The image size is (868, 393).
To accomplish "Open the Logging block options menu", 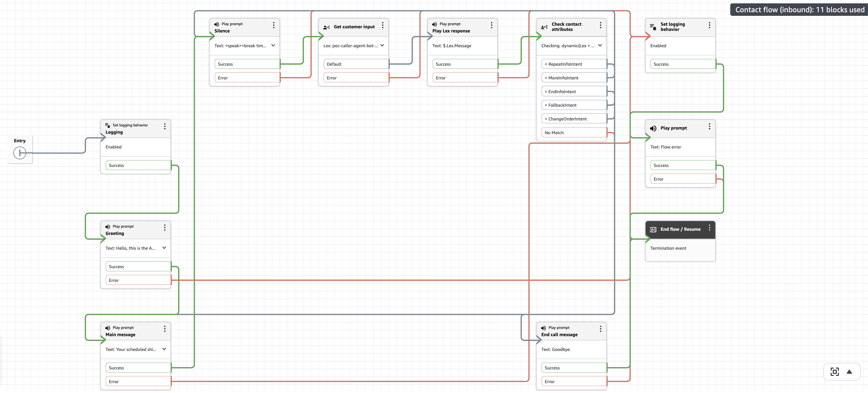I will point(165,126).
